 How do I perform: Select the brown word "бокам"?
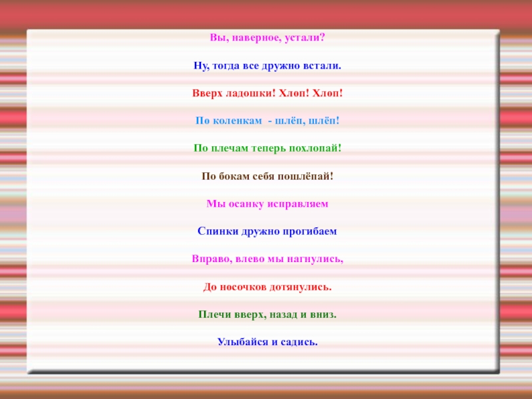coord(235,177)
